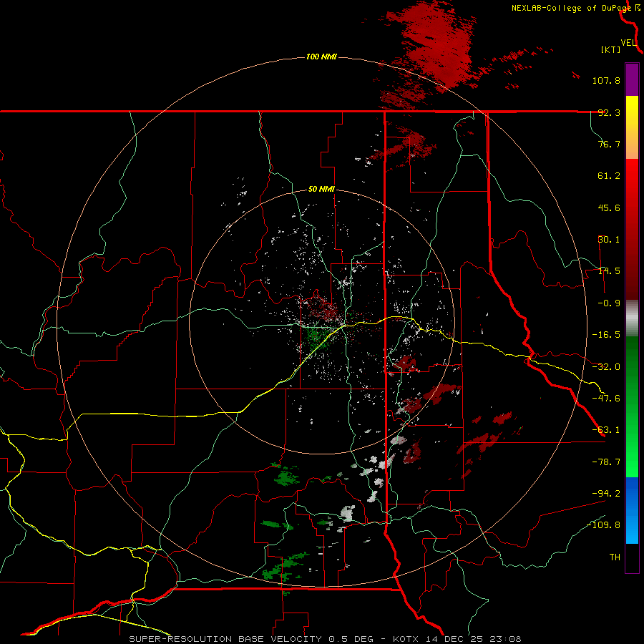Click the Super-Resolution Base Velocity caption
This screenshot has height=644, width=644.
[x=326, y=639]
